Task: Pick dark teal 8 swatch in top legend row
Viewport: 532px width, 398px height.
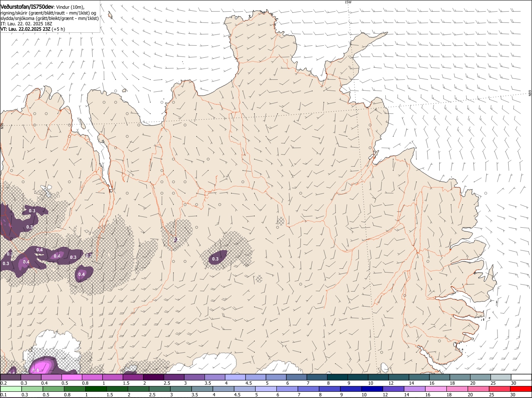Action: click(337, 377)
